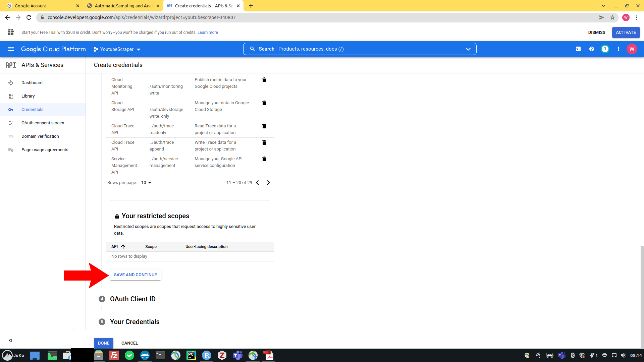Open the rows per page dropdown
This screenshot has height=362, width=644.
click(x=146, y=183)
